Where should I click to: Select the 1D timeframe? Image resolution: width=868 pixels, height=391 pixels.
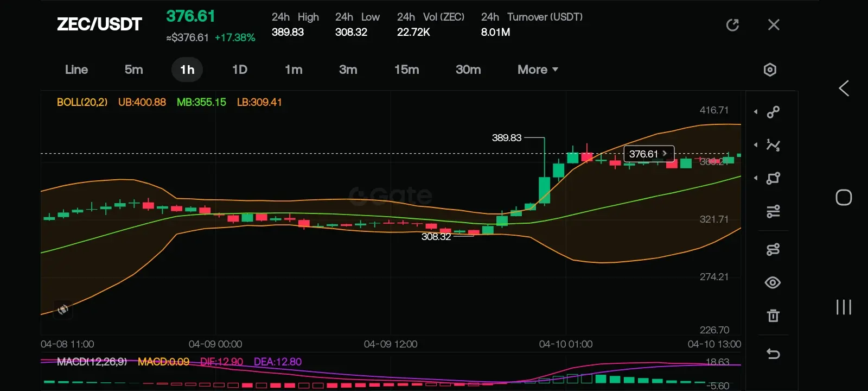(240, 70)
